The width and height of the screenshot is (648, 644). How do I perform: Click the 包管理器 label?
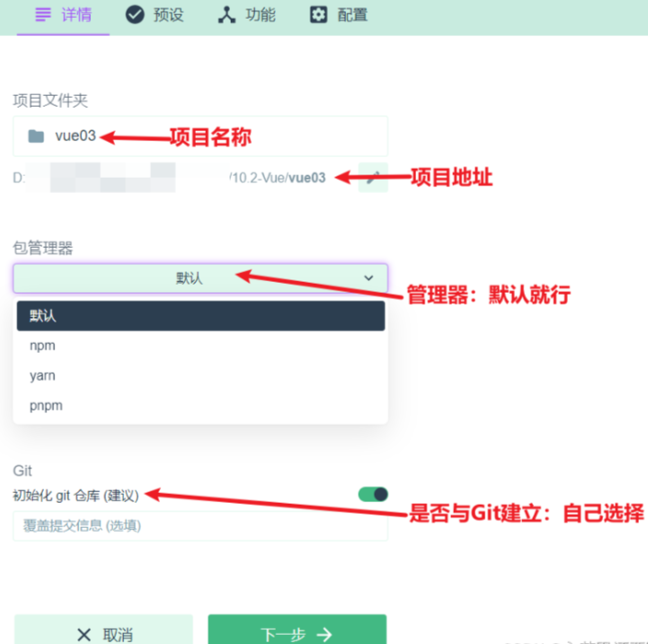point(43,248)
